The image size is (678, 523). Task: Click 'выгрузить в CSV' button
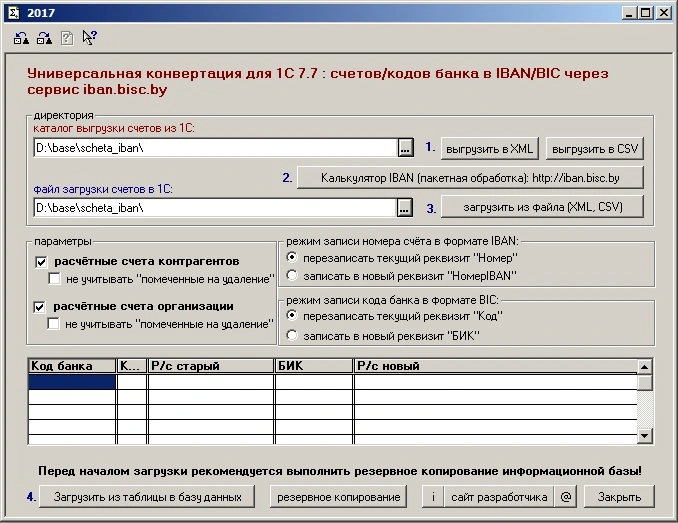[596, 148]
